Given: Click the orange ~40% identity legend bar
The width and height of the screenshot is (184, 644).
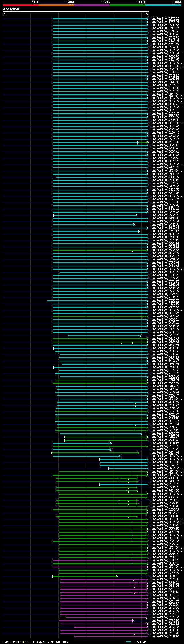Looking at the screenshot, I should [x=56, y=5].
